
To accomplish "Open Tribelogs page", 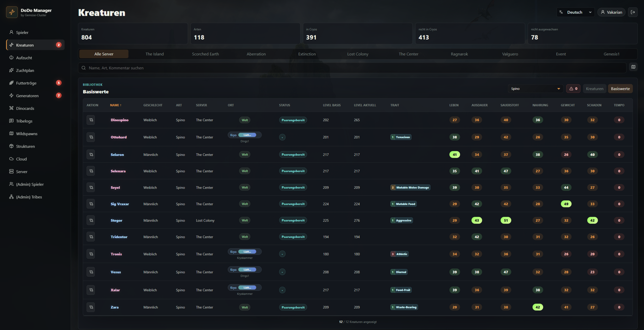I will pyautogui.click(x=35, y=121).
